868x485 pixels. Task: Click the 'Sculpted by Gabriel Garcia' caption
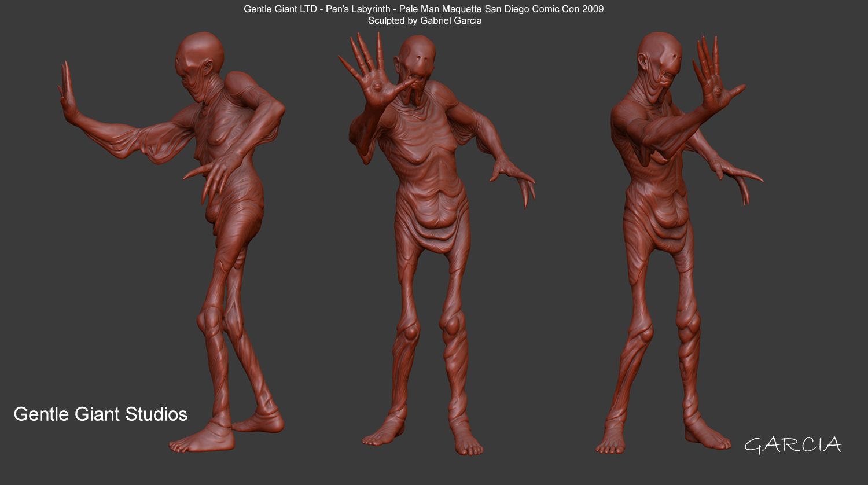click(x=425, y=21)
